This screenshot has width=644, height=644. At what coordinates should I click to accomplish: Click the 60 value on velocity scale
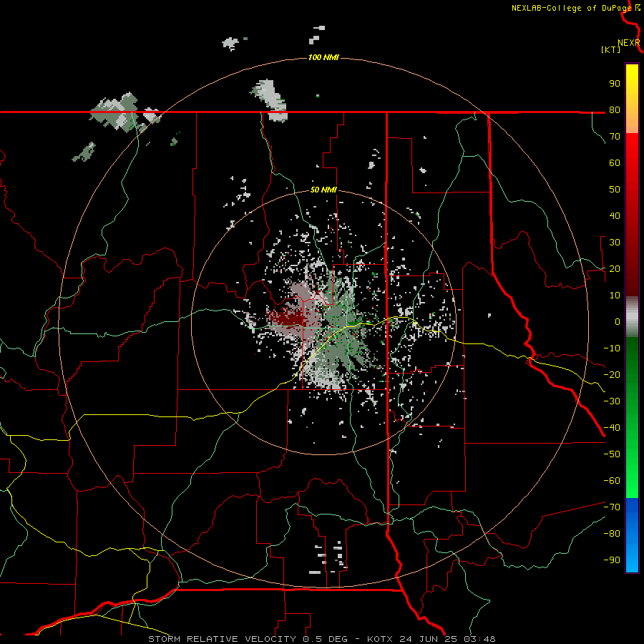click(x=615, y=162)
